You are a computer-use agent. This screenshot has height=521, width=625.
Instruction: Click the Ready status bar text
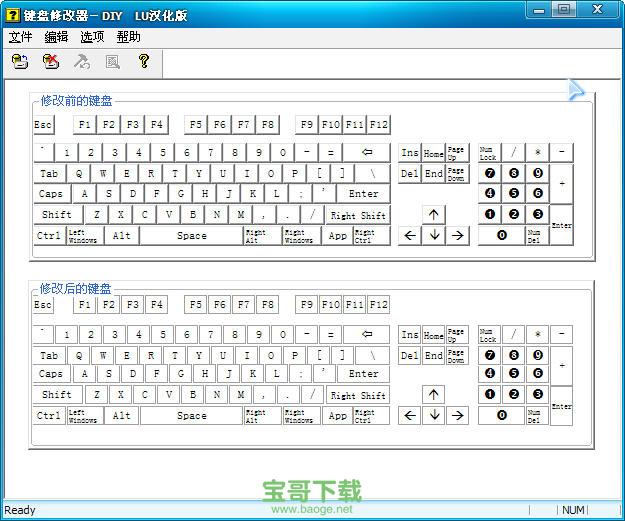(x=20, y=510)
